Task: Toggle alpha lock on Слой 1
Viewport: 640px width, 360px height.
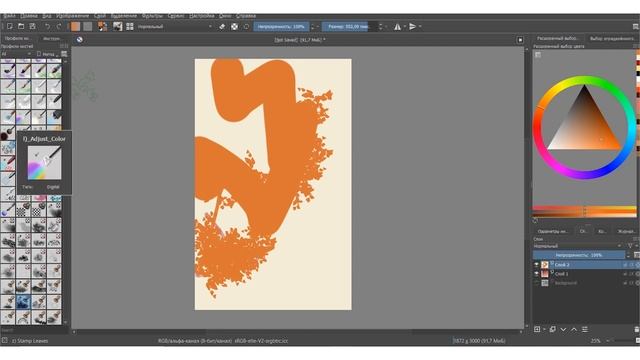Action: coord(638,274)
